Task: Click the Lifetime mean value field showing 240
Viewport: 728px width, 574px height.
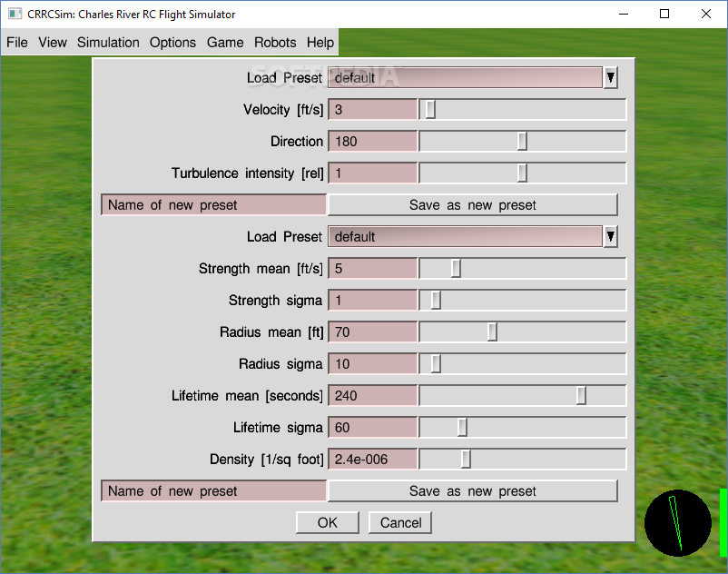Action: click(373, 396)
